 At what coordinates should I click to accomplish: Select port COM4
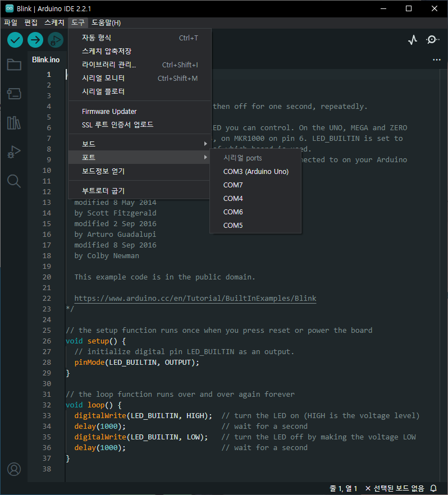point(256,199)
